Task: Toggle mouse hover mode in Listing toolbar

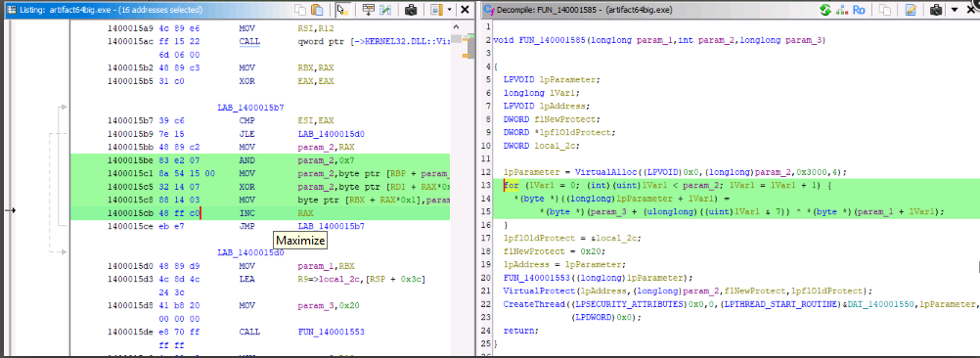Action: [x=342, y=10]
